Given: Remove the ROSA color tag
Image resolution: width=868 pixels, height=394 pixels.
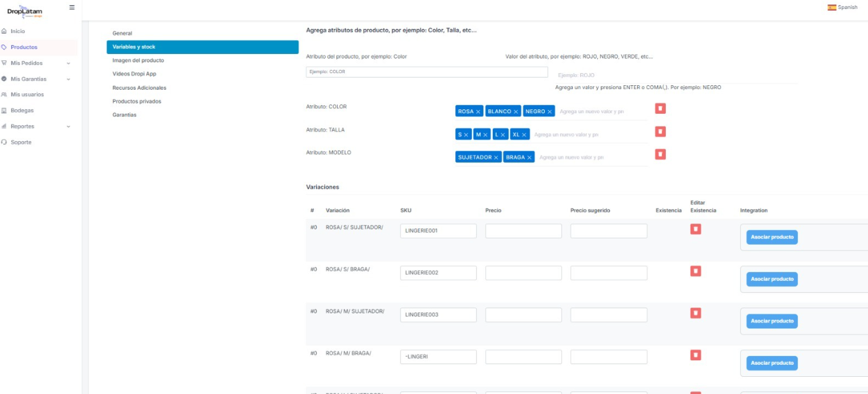Looking at the screenshot, I should point(478,111).
